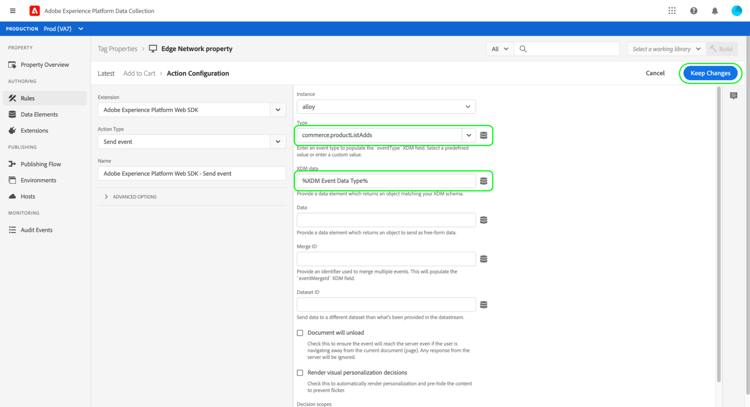
Task: Click the Data input field
Action: 386,220
